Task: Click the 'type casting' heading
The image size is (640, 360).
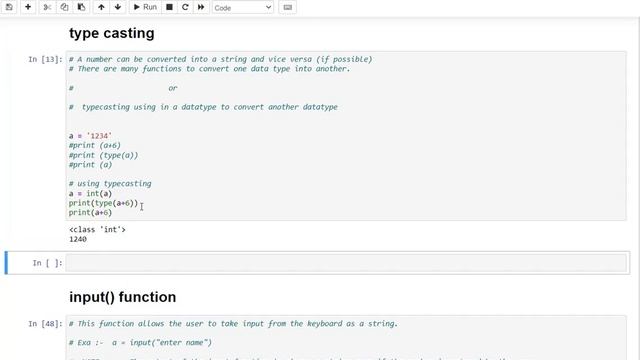Action: [111, 33]
